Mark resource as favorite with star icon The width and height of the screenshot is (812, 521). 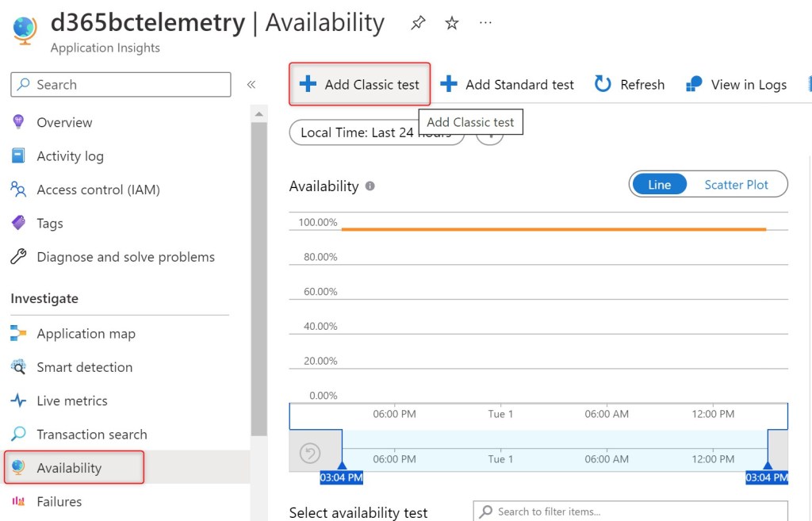click(452, 24)
